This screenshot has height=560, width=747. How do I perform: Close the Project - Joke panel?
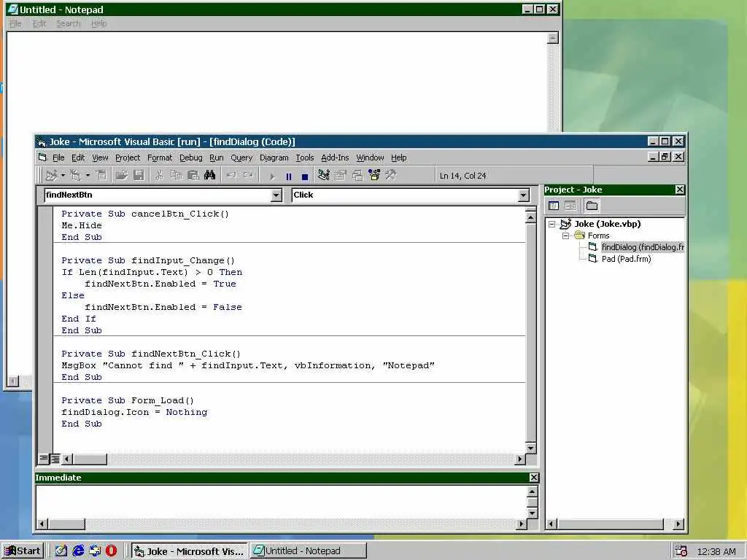pyautogui.click(x=680, y=190)
